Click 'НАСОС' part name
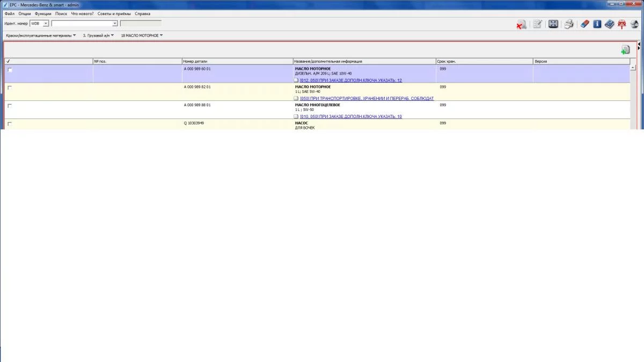The height and width of the screenshot is (362, 644). tap(302, 123)
